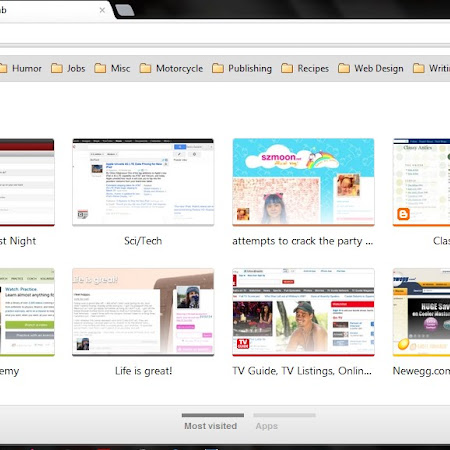
Task: Open the thumbnail ending in "st Night"
Action: (x=27, y=182)
